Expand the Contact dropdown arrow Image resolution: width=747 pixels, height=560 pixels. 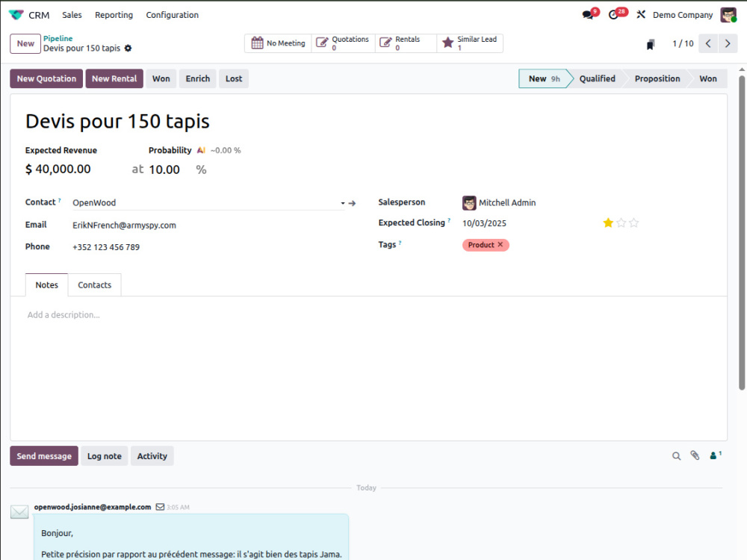(x=343, y=203)
